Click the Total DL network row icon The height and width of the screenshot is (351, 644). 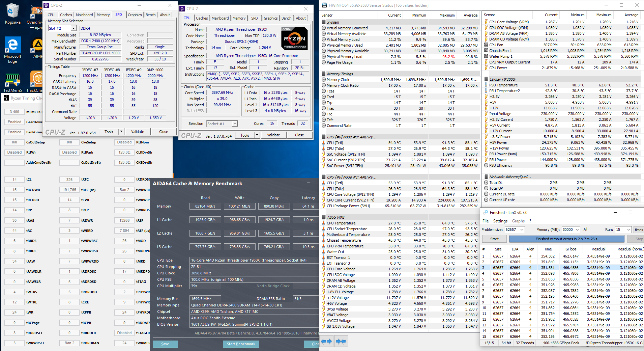pyautogui.click(x=486, y=182)
